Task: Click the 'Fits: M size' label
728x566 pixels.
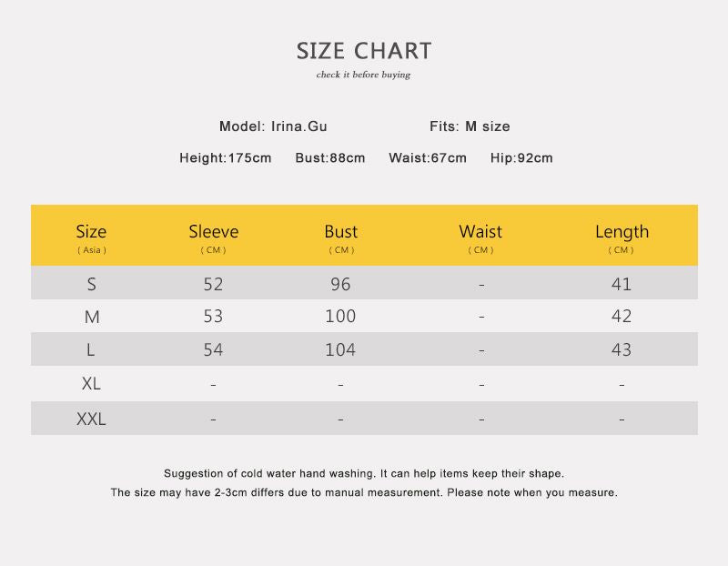Action: tap(470, 126)
